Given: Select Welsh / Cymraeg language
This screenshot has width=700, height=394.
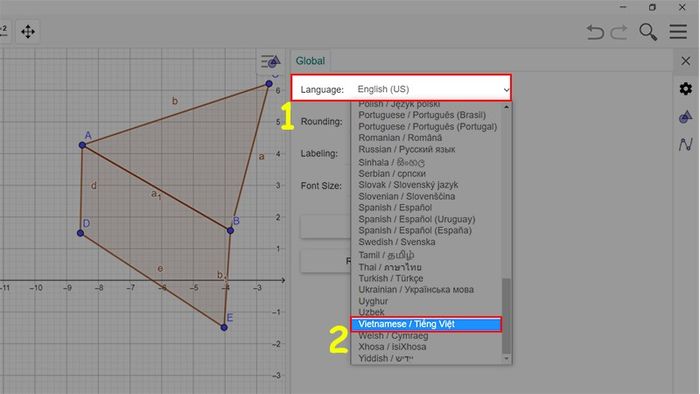Looking at the screenshot, I should tap(393, 336).
